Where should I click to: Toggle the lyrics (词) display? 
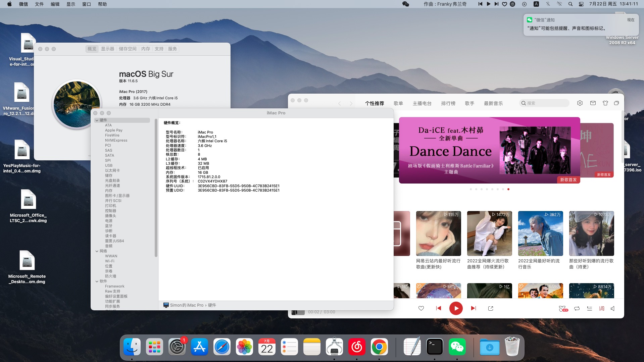601,308
